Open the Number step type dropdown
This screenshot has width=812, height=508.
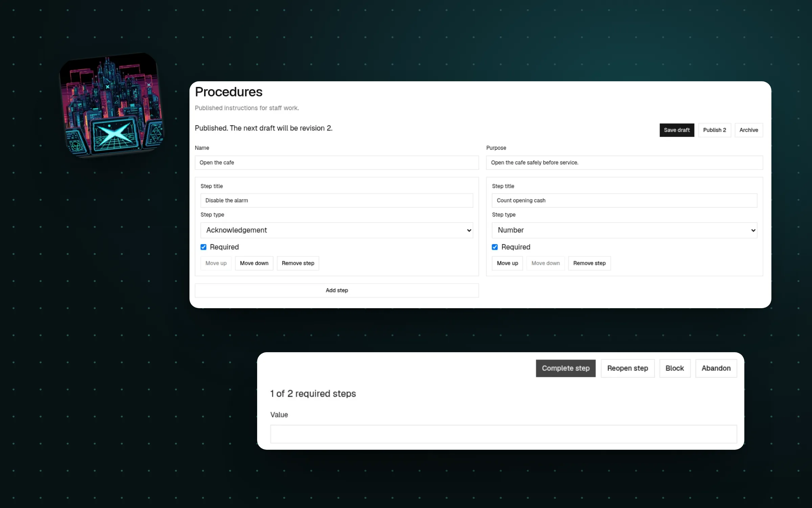625,230
